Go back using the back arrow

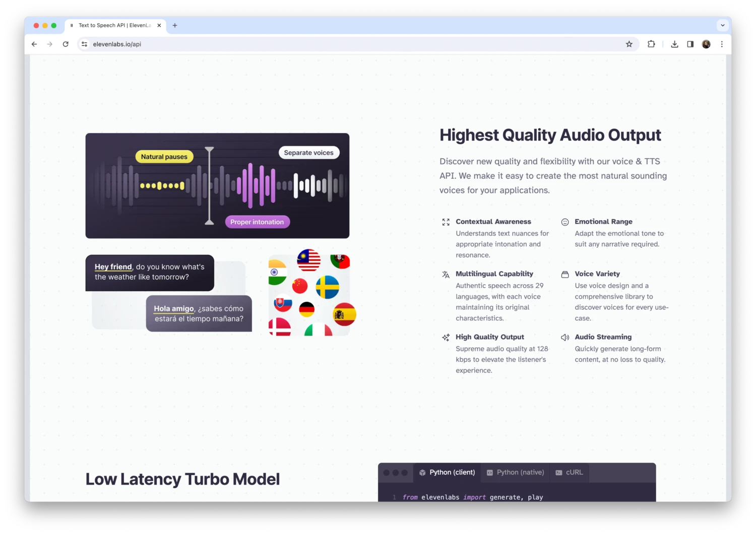click(x=34, y=44)
